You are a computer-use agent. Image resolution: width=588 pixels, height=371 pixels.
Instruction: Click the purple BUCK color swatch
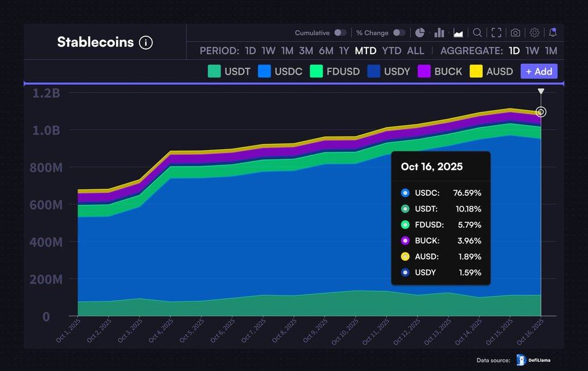[424, 72]
